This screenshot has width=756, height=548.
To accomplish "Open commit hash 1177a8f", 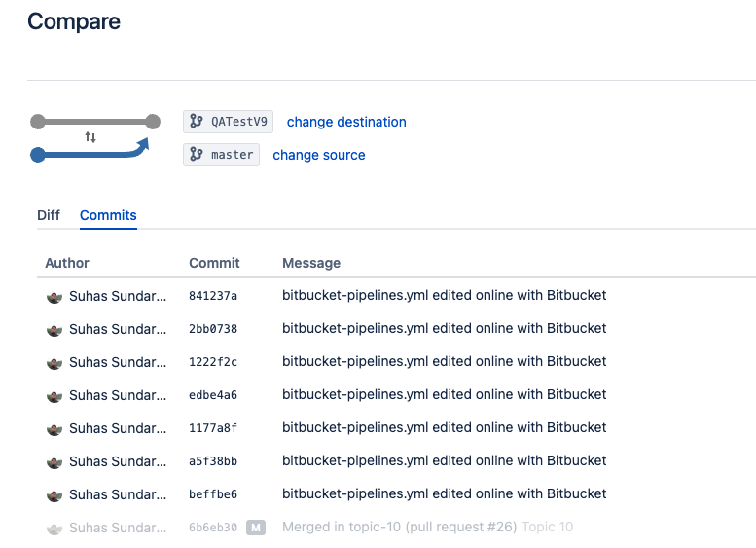I will (x=213, y=428).
